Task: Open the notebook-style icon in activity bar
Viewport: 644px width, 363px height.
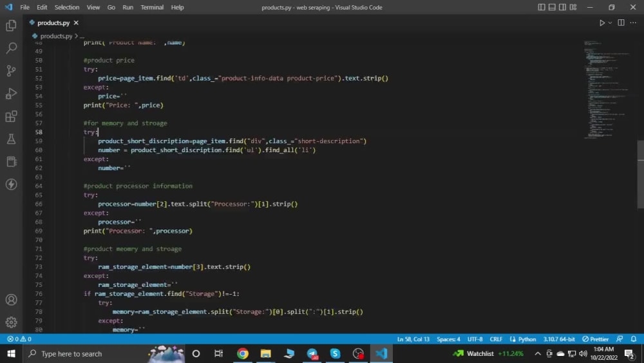Action: click(11, 162)
